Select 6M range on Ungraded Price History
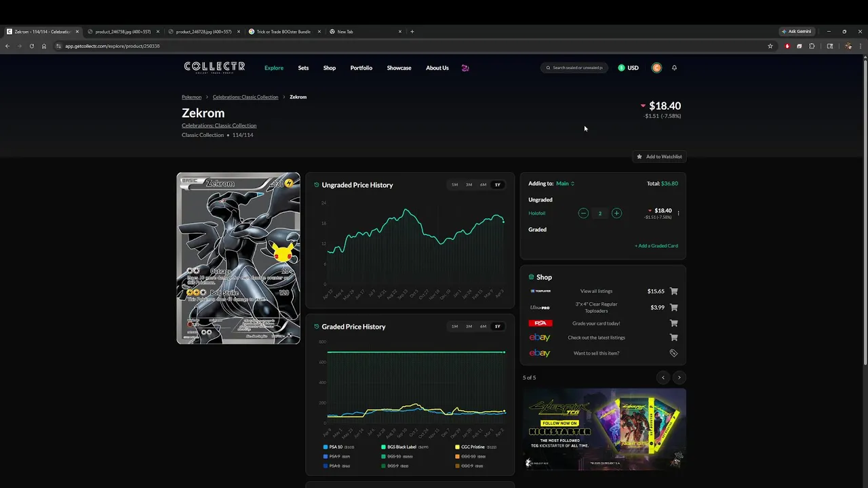This screenshot has height=488, width=868. point(483,185)
